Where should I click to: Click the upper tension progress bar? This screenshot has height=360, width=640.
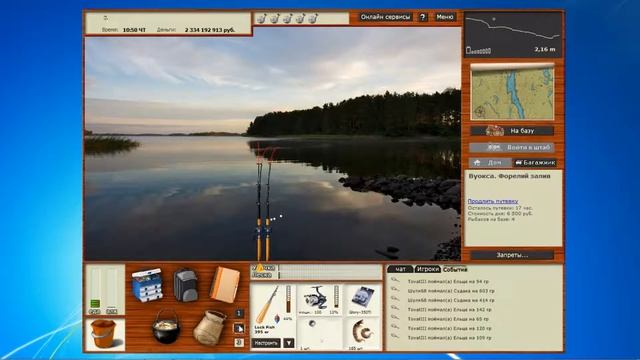(x=329, y=268)
